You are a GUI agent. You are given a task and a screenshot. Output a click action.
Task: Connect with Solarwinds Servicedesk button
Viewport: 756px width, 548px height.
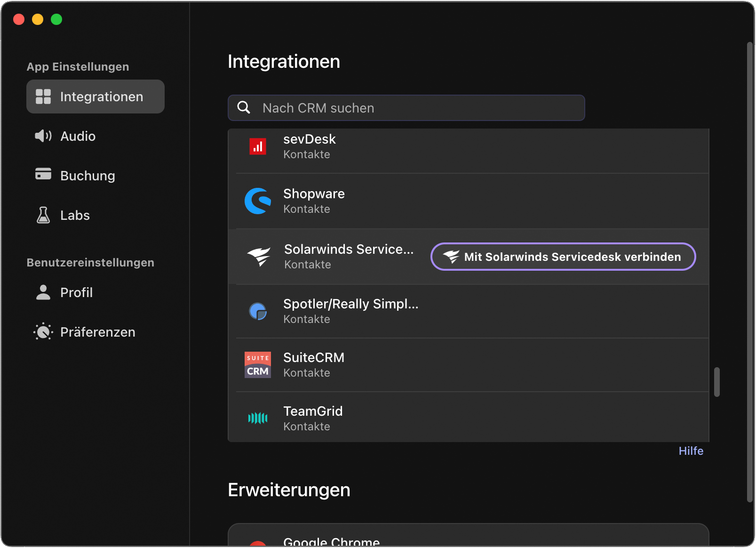pos(563,257)
